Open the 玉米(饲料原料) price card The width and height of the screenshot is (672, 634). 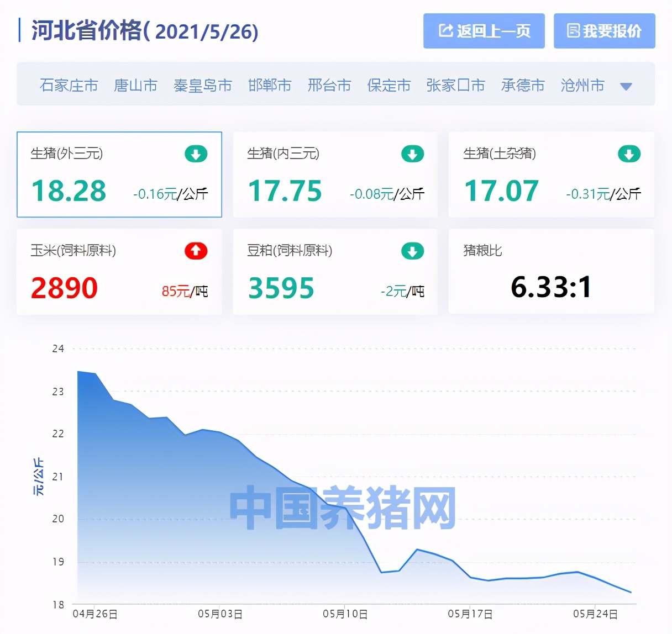tap(119, 272)
